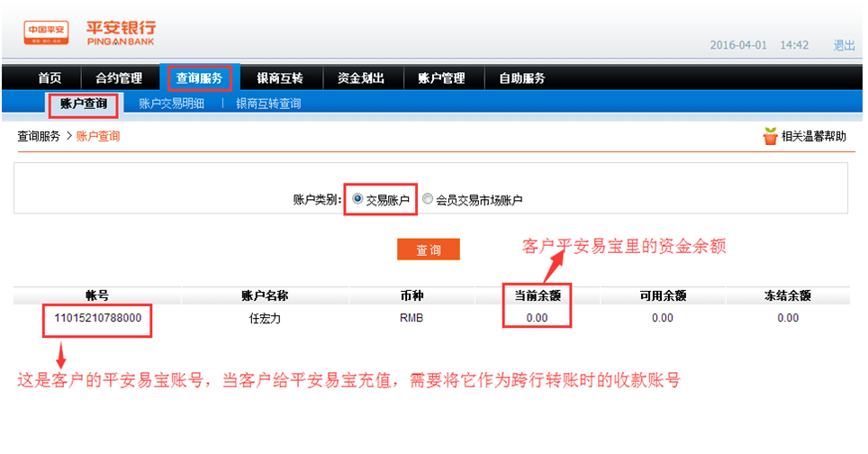
Task: Click the 当前余额 column header
Action: pyautogui.click(x=538, y=295)
